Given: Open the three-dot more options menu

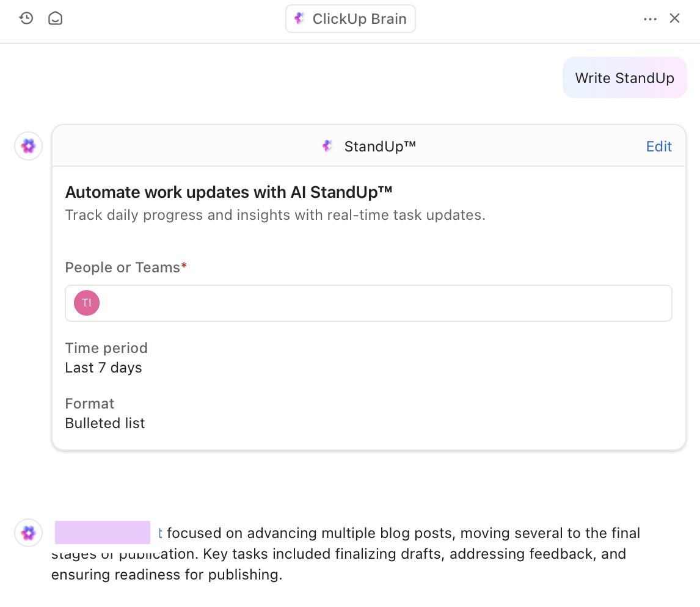Looking at the screenshot, I should click(x=650, y=19).
